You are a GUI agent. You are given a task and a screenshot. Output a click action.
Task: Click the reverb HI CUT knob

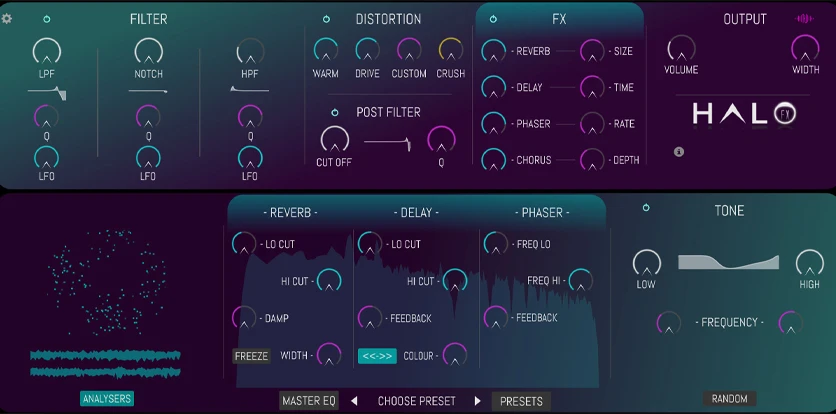click(x=329, y=281)
